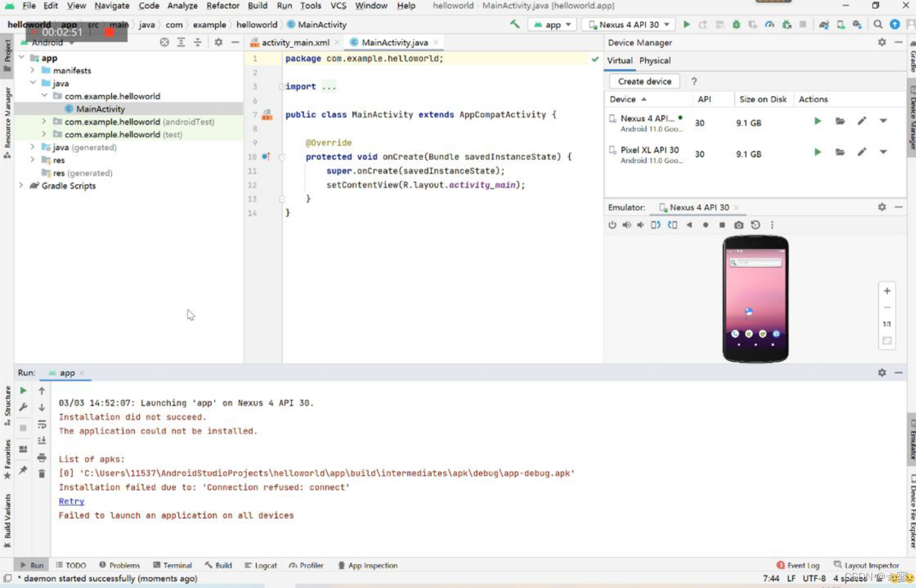Select opened file in Project tree target icon

pyautogui.click(x=164, y=42)
